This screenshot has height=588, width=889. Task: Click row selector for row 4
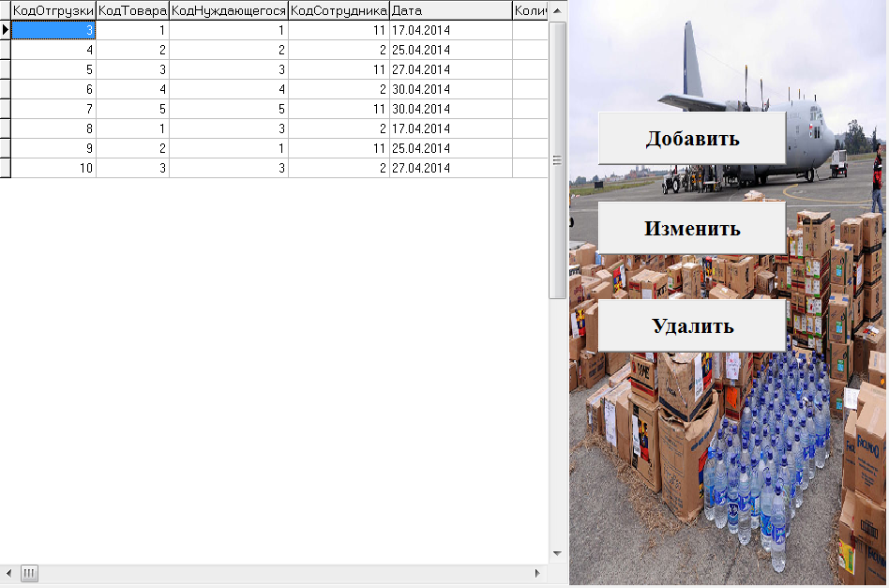[x=5, y=50]
